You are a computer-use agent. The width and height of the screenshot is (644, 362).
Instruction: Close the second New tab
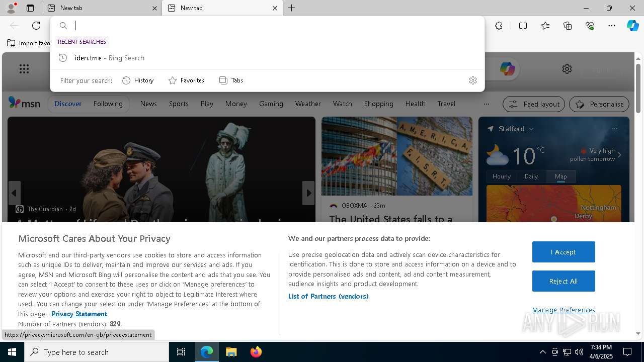(275, 8)
